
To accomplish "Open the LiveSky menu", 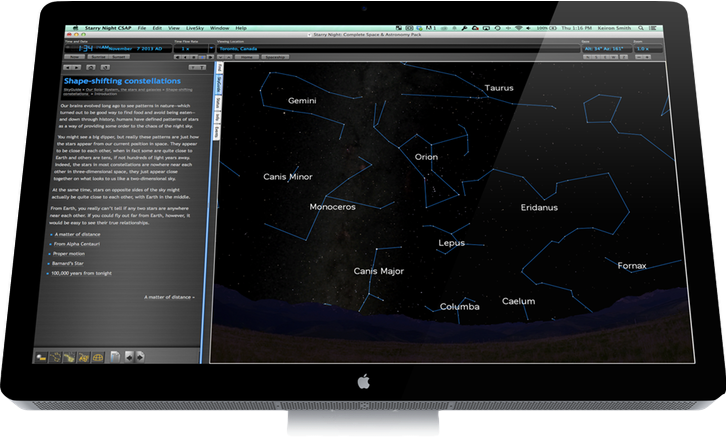I will (x=195, y=28).
